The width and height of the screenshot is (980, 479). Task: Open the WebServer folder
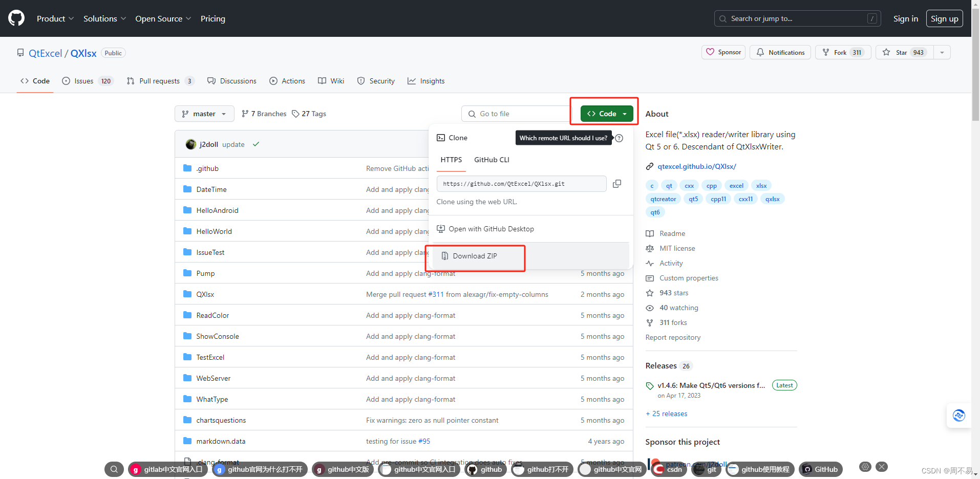pos(214,378)
